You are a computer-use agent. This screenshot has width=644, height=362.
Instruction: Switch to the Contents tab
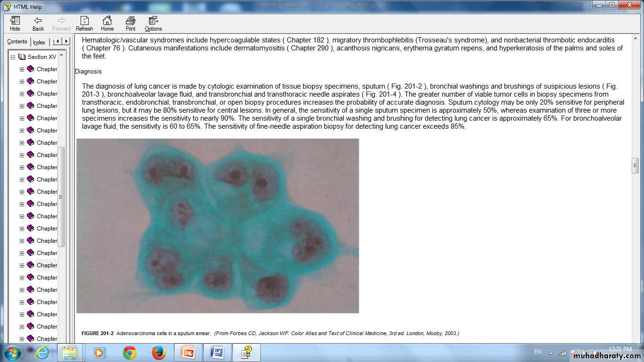tap(17, 42)
